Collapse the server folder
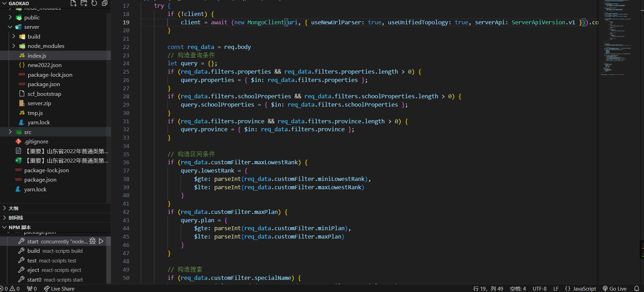This screenshot has width=644, height=292. coord(10,27)
